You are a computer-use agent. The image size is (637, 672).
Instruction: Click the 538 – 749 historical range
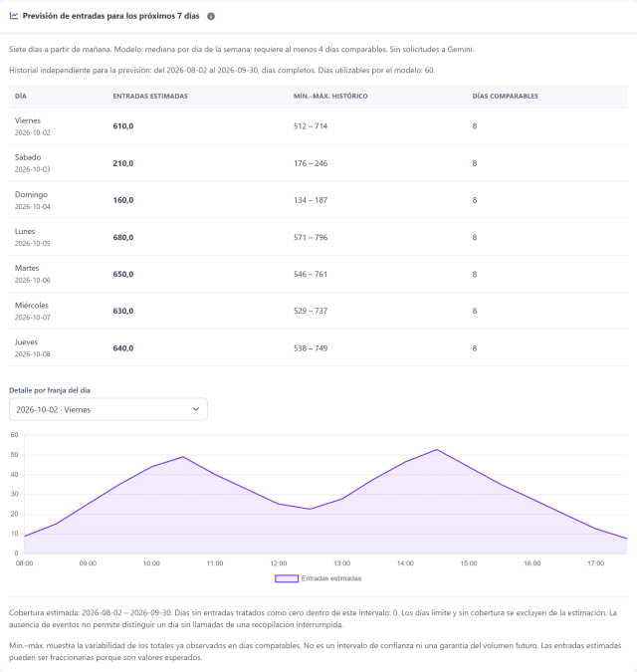pos(311,348)
